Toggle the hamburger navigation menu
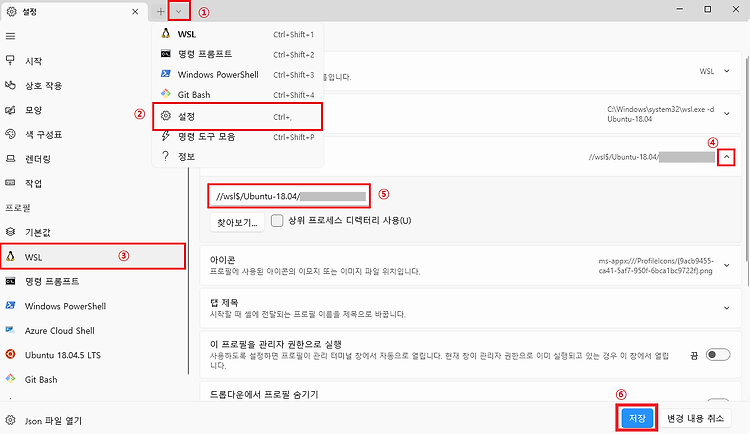 (x=10, y=36)
